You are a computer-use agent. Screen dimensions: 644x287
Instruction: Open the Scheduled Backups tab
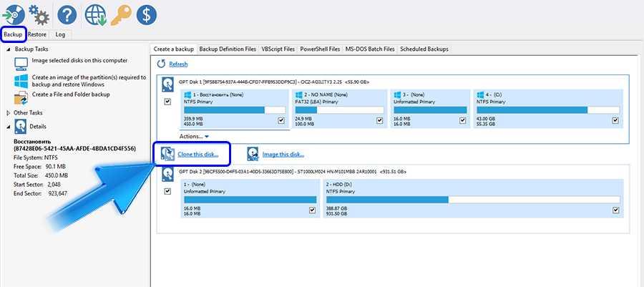424,49
